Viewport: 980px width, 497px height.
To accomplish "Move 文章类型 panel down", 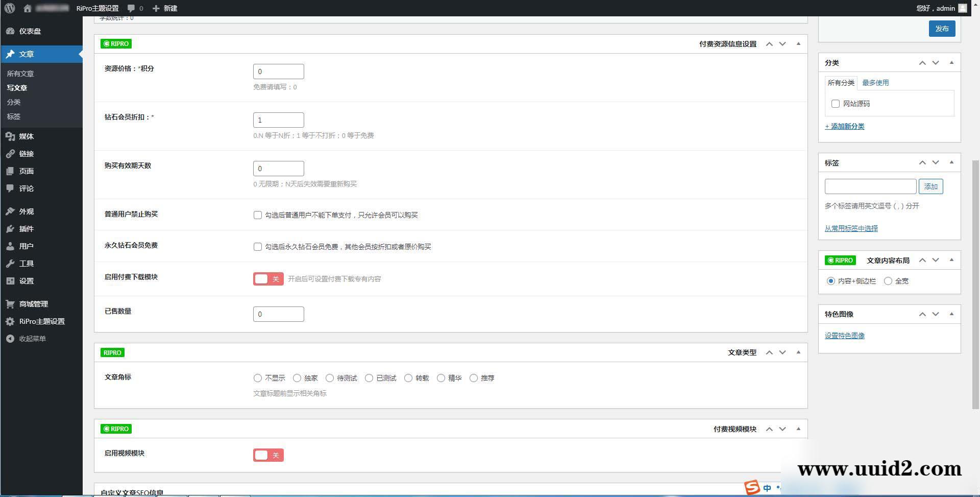I will [x=782, y=352].
